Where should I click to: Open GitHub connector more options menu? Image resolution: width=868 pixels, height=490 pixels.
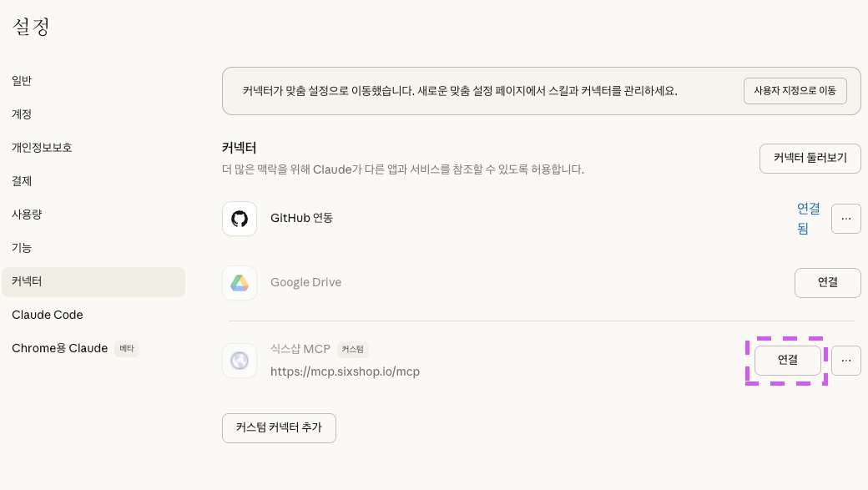pos(845,219)
